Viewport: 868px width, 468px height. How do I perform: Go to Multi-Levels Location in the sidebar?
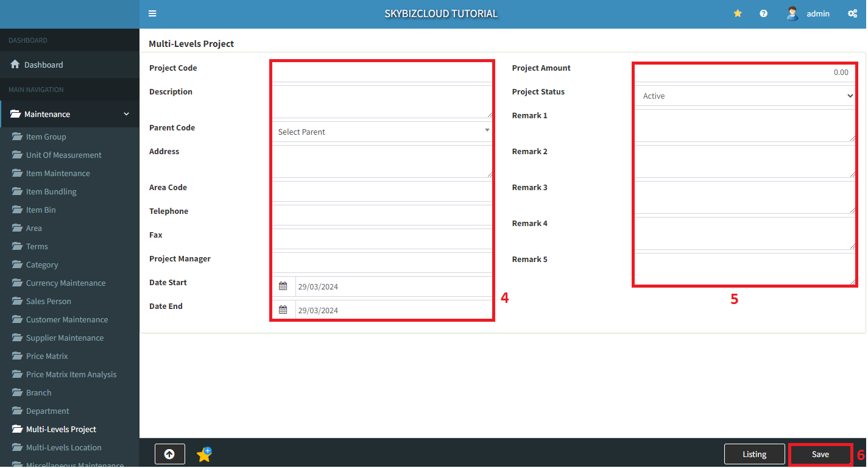tap(63, 447)
